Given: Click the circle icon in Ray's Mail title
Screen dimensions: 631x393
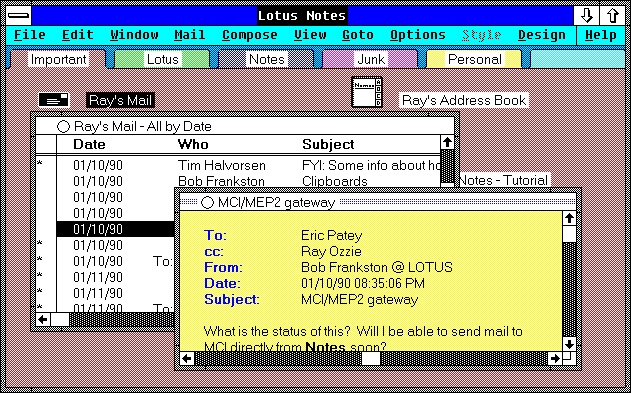Looking at the screenshot, I should pyautogui.click(x=63, y=126).
